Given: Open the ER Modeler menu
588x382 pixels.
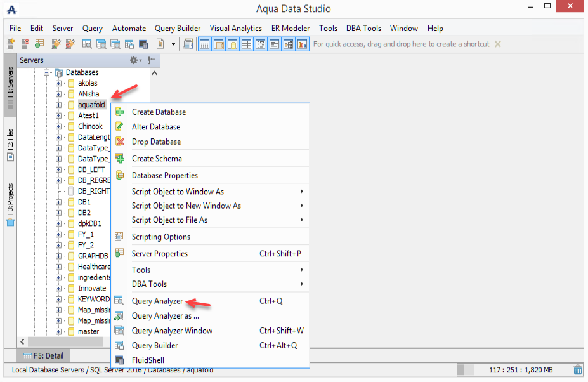Looking at the screenshot, I should [291, 28].
